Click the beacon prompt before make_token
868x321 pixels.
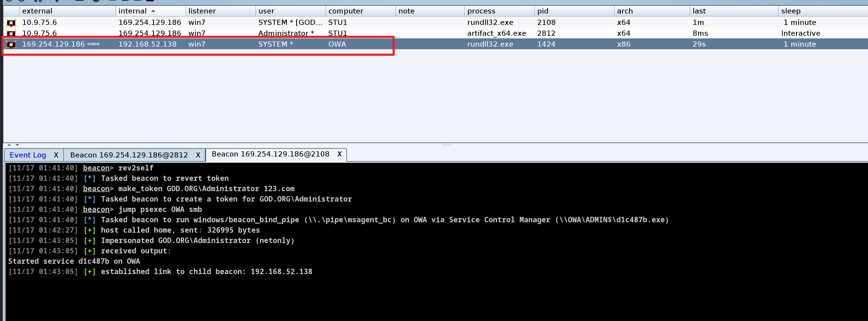[98, 189]
